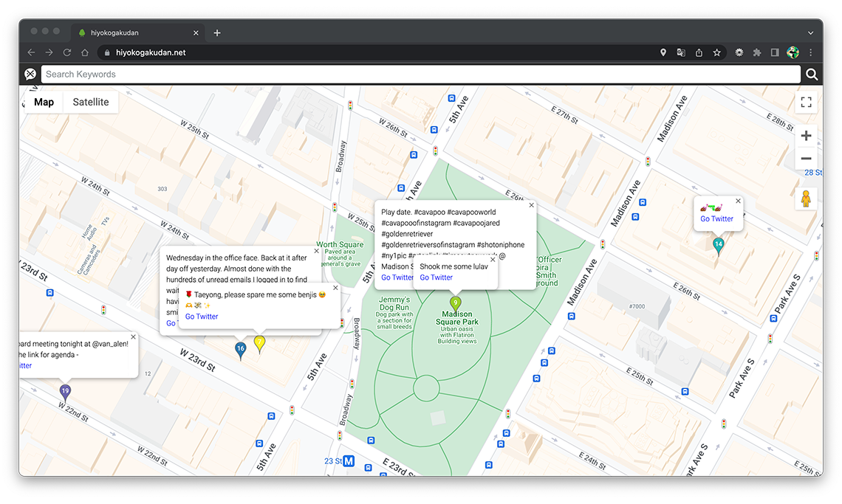842x504 pixels.
Task: Select the hiyokogakudan browser tab
Action: 137,32
